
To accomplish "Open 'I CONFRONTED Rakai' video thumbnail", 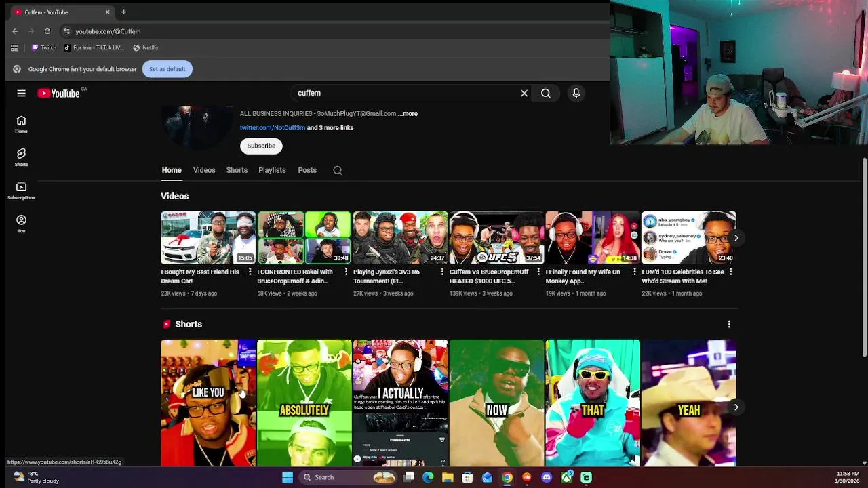I will point(304,238).
